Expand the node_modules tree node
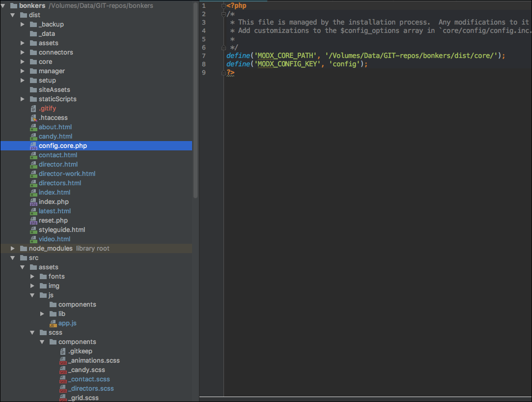 tap(12, 248)
